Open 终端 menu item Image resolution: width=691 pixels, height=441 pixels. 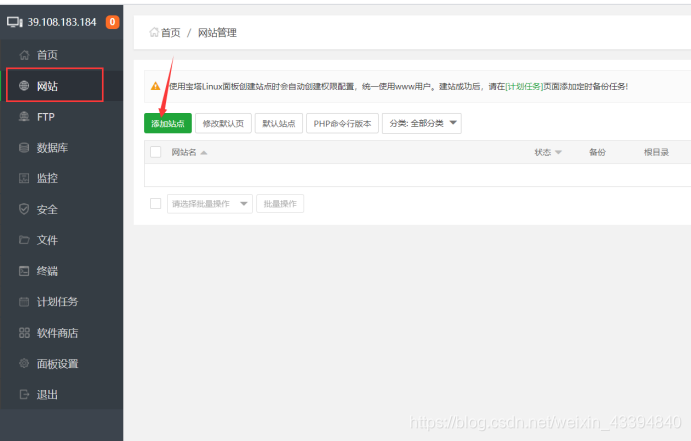tap(62, 271)
